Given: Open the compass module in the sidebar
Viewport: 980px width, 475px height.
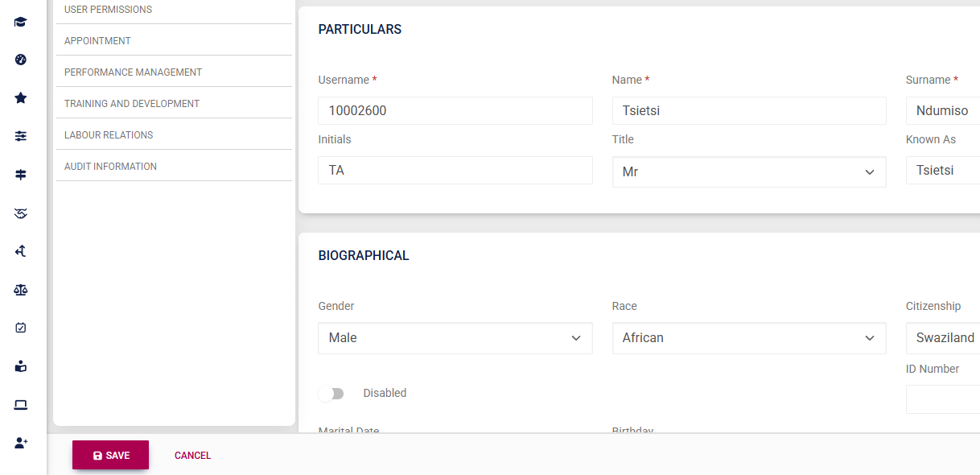Looking at the screenshot, I should 20,60.
